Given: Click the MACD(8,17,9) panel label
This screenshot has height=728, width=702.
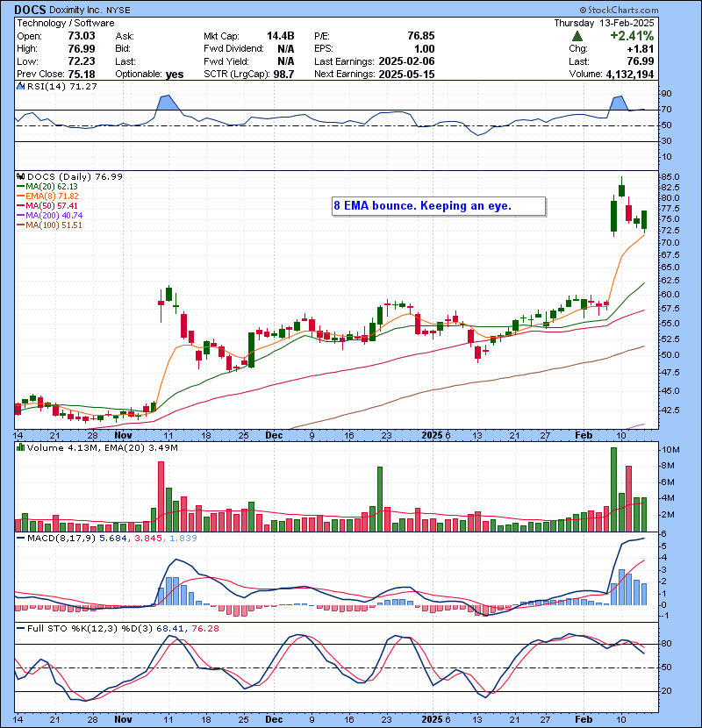Looking at the screenshot, I should pos(61,539).
